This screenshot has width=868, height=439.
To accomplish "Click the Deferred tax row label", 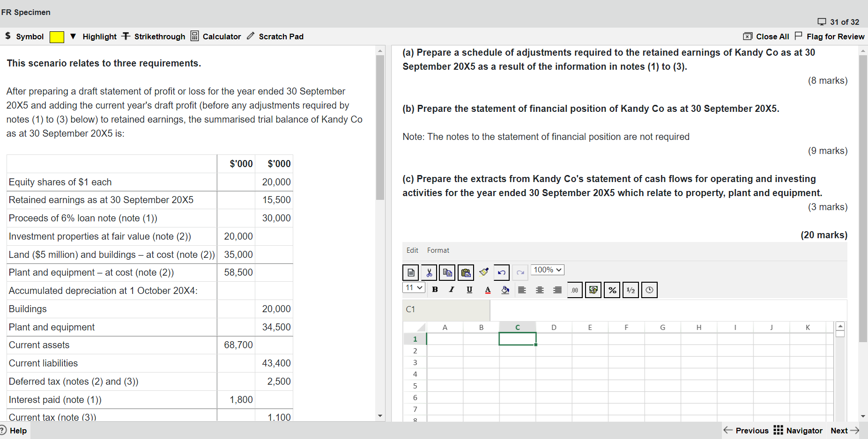I will pyautogui.click(x=74, y=381).
